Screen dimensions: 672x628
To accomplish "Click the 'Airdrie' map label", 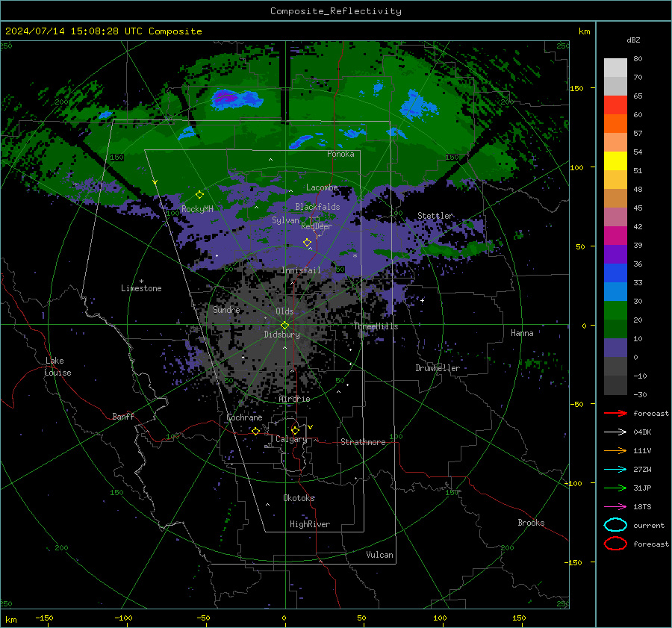I will pos(294,399).
